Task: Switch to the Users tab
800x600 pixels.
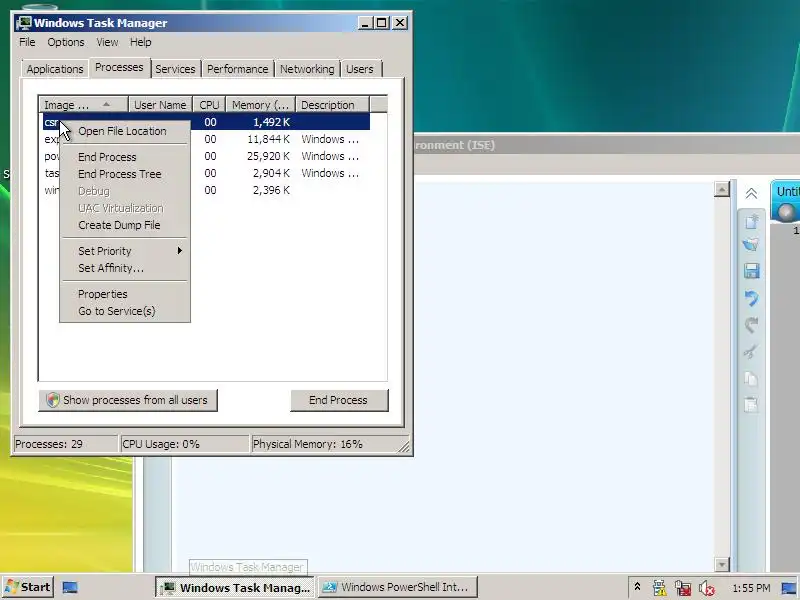Action: (360, 69)
